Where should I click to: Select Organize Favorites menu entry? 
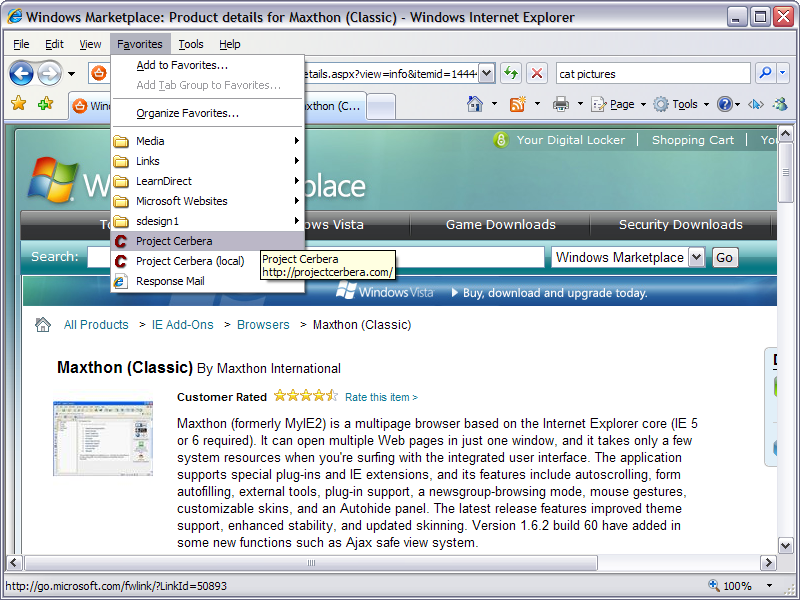(x=187, y=113)
